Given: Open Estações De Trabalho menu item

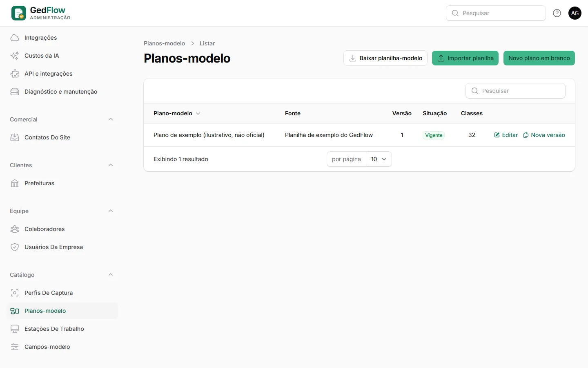Looking at the screenshot, I should [x=62, y=329].
